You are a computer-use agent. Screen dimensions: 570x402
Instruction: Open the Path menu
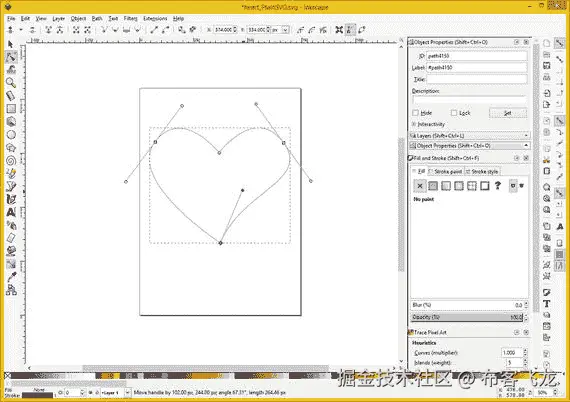(97, 18)
